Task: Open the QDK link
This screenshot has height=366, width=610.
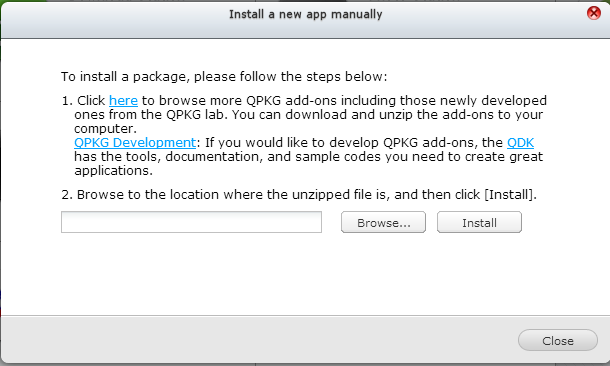Action: 520,142
